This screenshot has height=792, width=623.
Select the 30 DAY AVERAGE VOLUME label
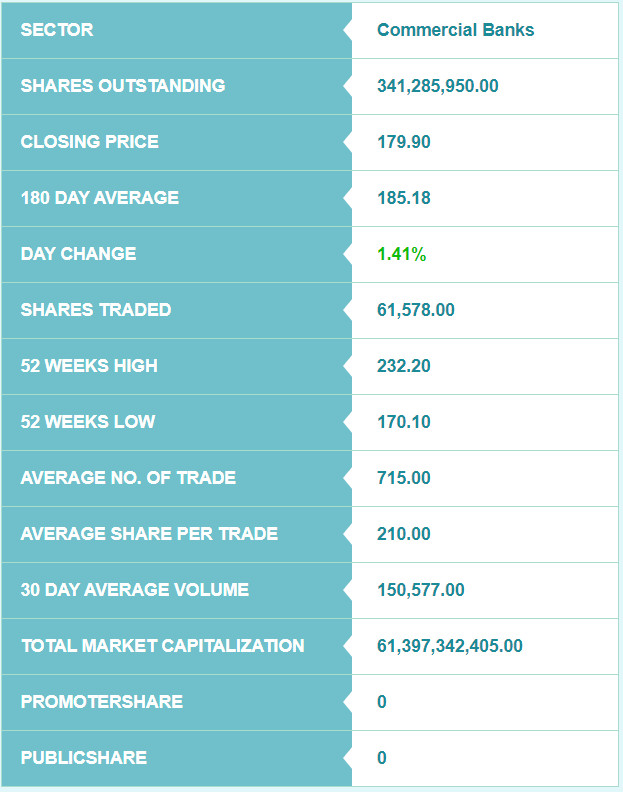(x=134, y=590)
